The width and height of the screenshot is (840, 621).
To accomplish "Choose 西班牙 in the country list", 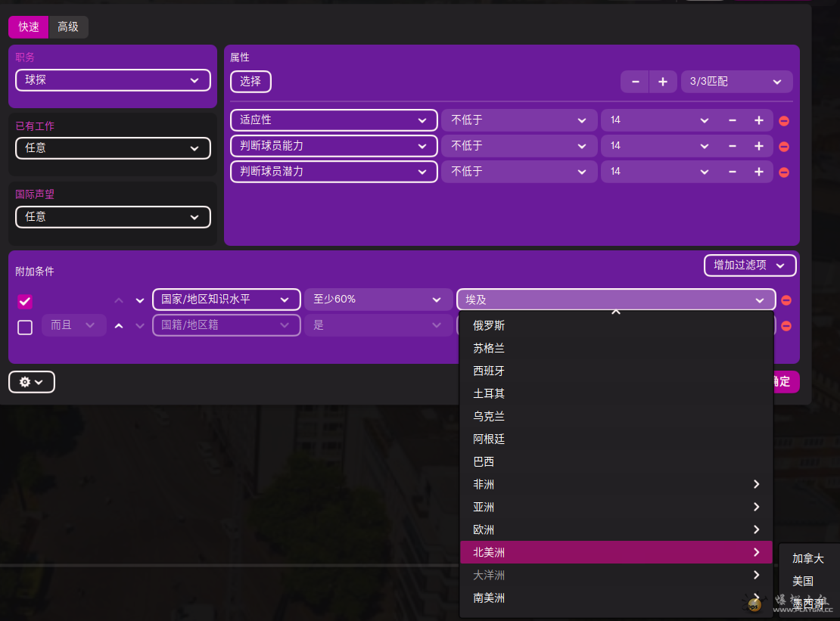I will (x=489, y=371).
